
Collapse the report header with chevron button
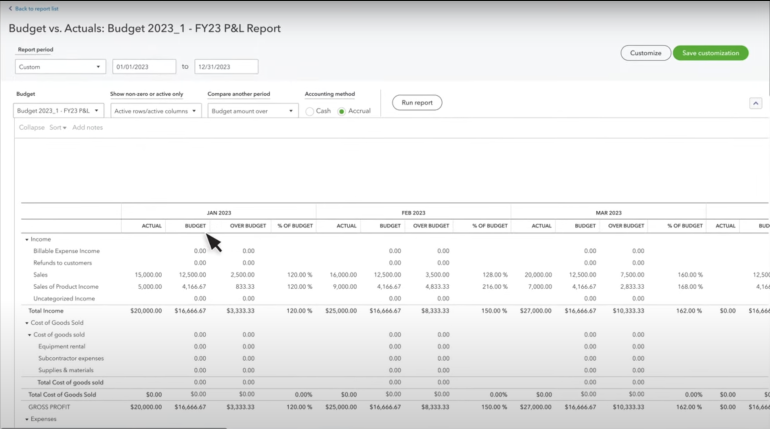coord(755,102)
